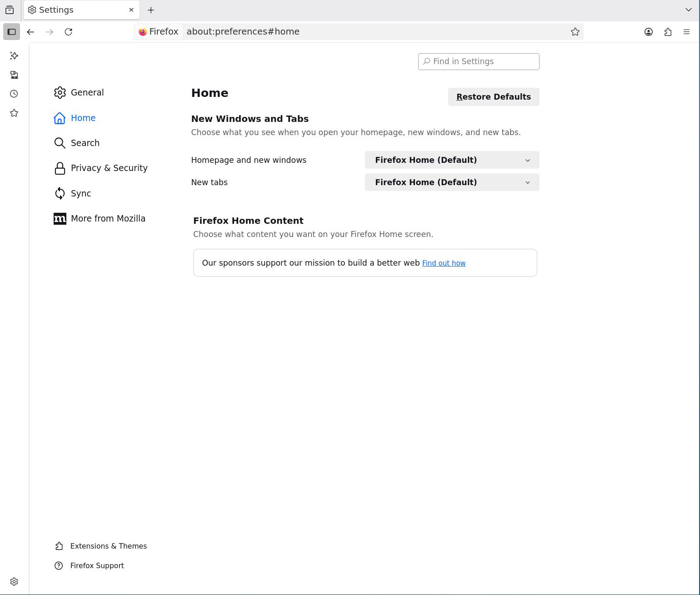700x595 pixels.
Task: Bookmark this page with the star icon
Action: [x=575, y=32]
